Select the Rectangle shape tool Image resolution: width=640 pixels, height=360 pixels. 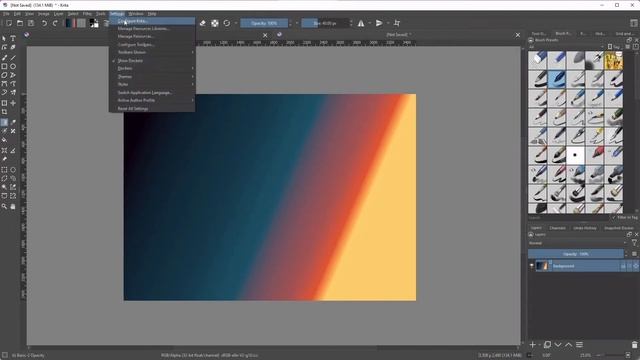[x=4, y=66]
